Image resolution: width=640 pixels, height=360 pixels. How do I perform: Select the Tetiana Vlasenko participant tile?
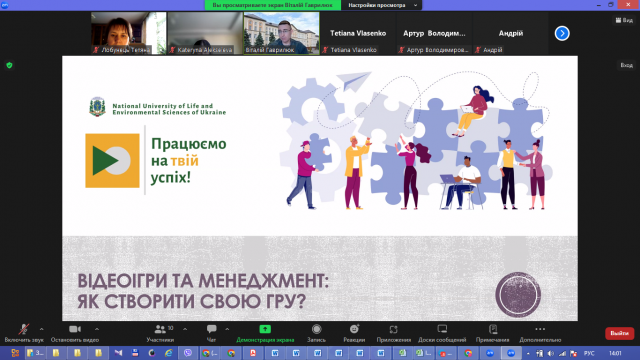(x=358, y=33)
